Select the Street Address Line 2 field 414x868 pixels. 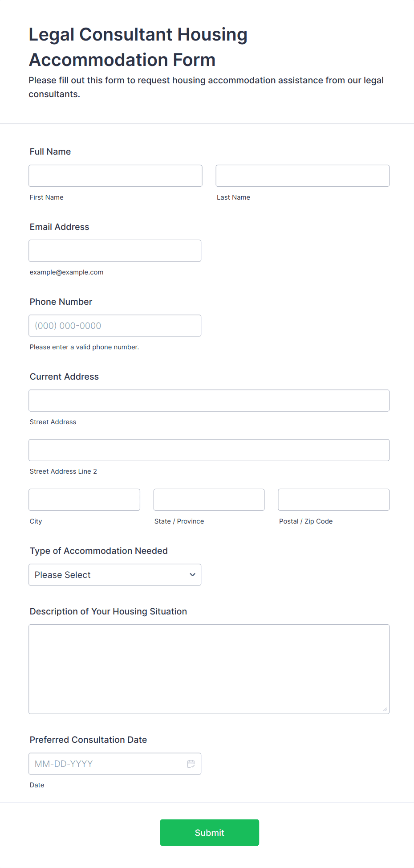[x=209, y=450]
